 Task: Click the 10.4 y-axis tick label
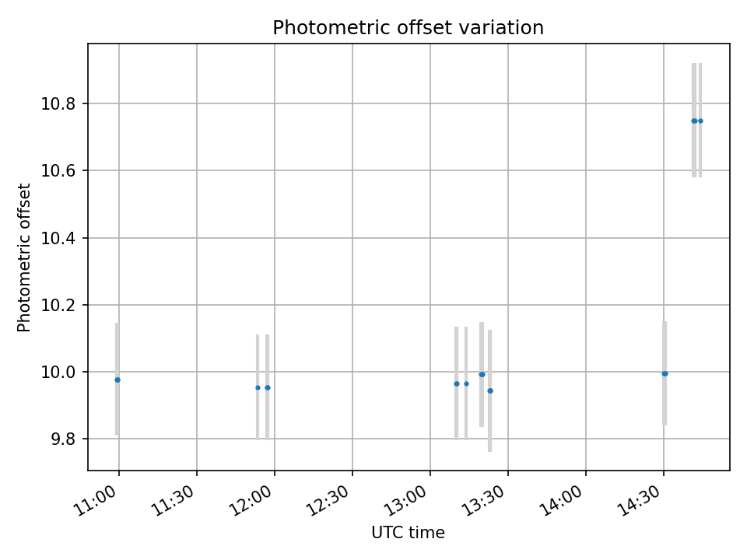coord(58,238)
